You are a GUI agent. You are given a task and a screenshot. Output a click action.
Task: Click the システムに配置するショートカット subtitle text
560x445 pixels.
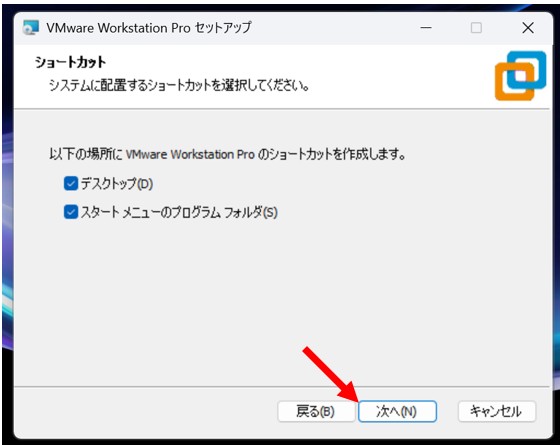click(179, 85)
